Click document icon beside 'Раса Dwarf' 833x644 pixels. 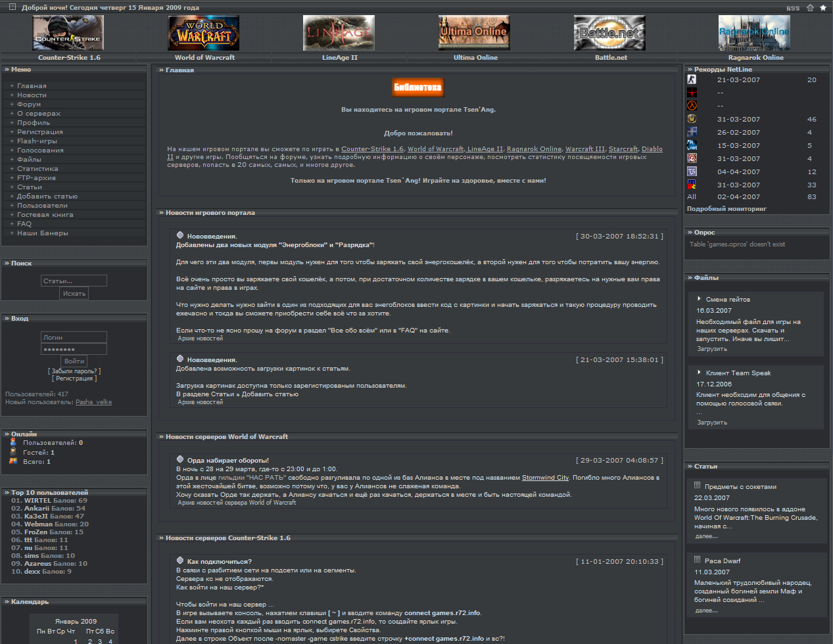(x=698, y=560)
